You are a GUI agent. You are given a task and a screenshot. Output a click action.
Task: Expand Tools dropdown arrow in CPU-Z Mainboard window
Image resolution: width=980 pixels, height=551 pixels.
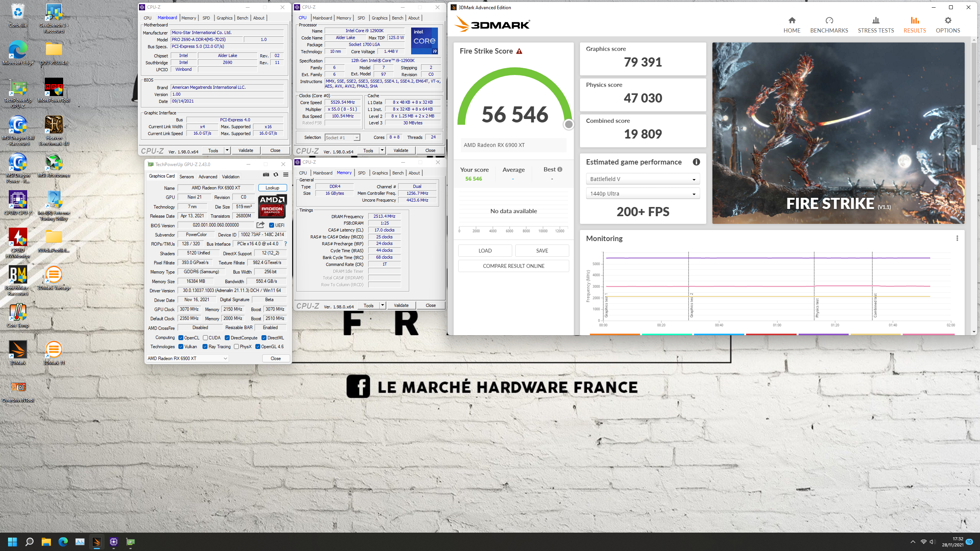227,150
